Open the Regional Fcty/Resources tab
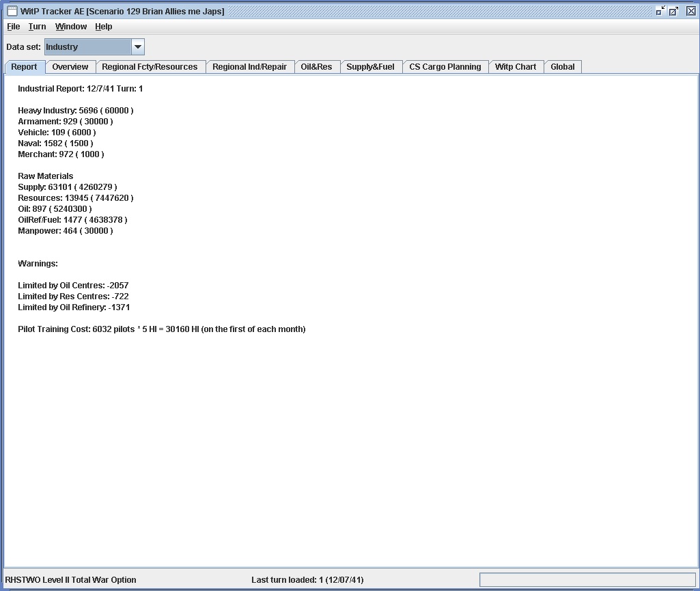Screen dimensions: 700x591 pos(150,67)
